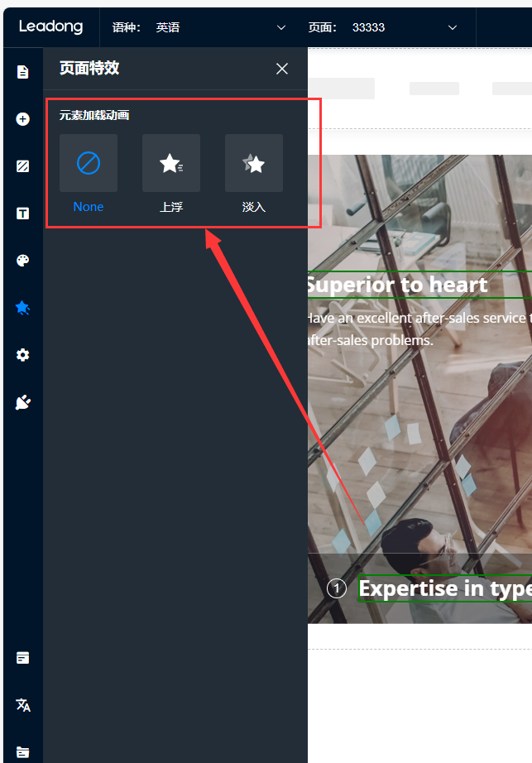Click the blue star page effects icon

(x=22, y=308)
